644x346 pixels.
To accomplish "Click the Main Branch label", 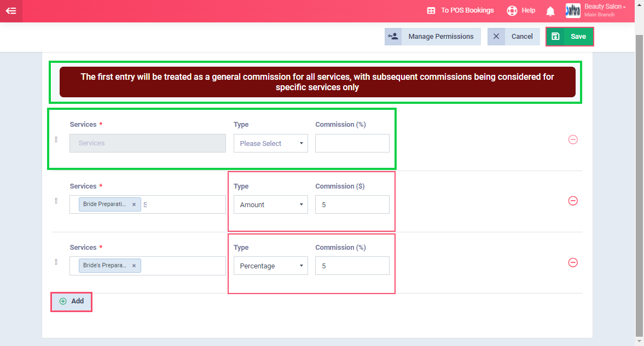I will coord(599,14).
